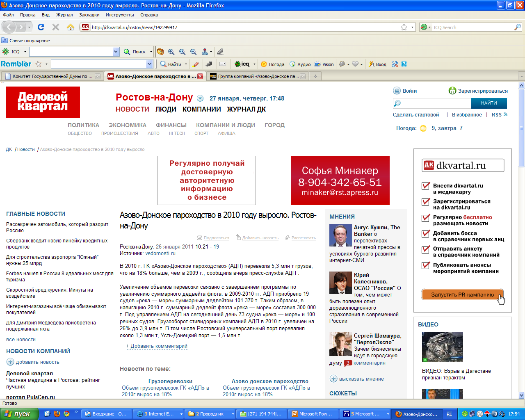Click the scrollbar down arrow
The image size is (525, 420).
pos(522,395)
